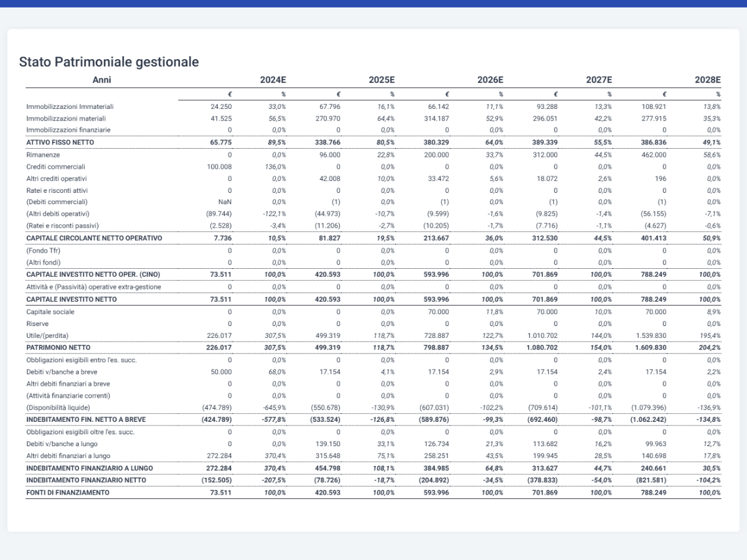The image size is (747, 560).
Task: Click the 272.284 Altri debiti finanziari a lungo value
Action: click(x=219, y=455)
